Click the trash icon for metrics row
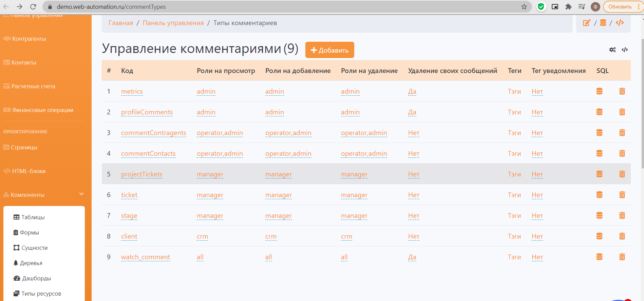644x301 pixels. click(x=622, y=91)
